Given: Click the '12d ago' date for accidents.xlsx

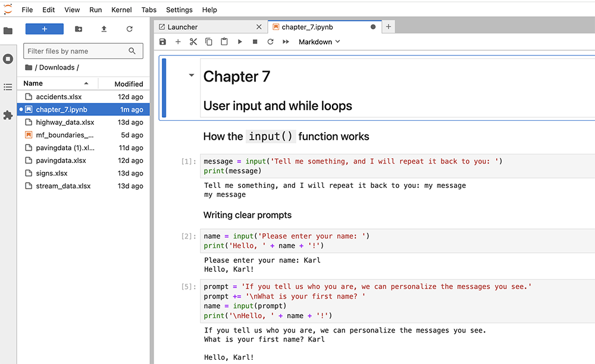Looking at the screenshot, I should pyautogui.click(x=130, y=97).
